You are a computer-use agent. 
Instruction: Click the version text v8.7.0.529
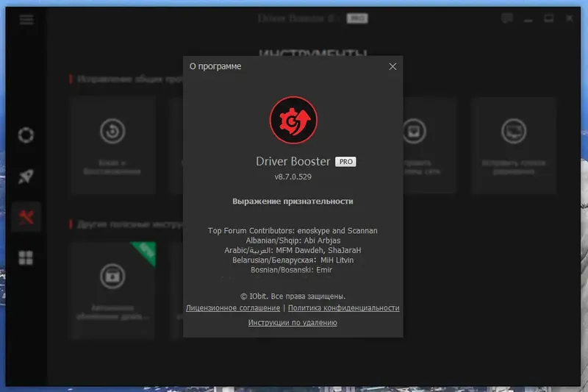293,177
